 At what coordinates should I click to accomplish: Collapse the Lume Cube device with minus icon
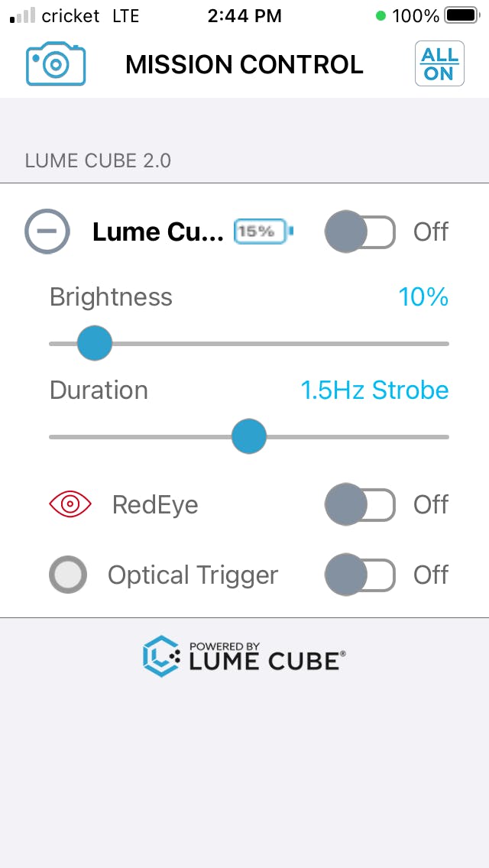47,232
